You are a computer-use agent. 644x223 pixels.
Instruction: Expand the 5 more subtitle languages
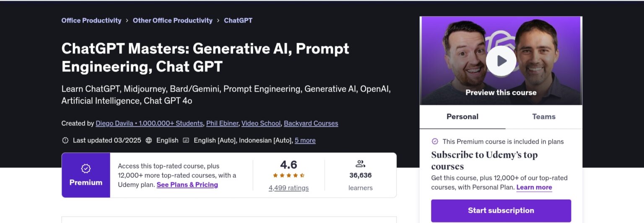305,141
